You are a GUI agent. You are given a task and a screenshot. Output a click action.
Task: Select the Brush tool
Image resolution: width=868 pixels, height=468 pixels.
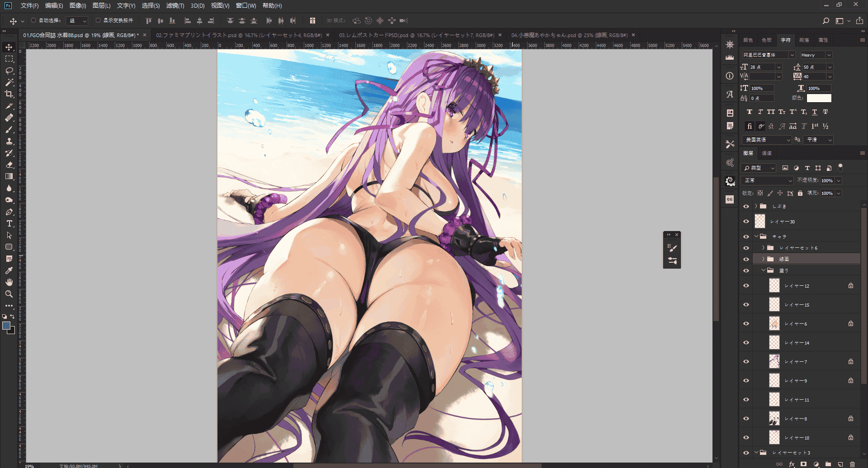(x=9, y=129)
